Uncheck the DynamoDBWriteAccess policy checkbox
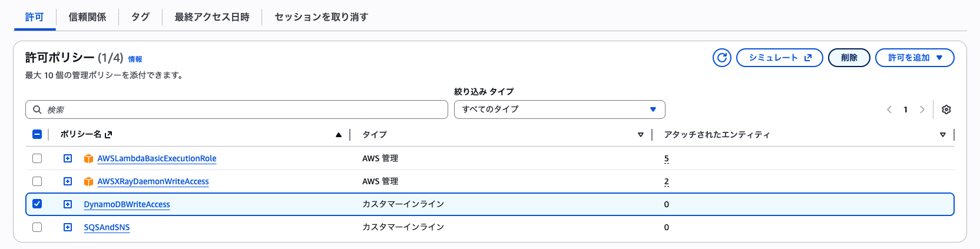Screen dimensions: 980x249 pyautogui.click(x=37, y=204)
